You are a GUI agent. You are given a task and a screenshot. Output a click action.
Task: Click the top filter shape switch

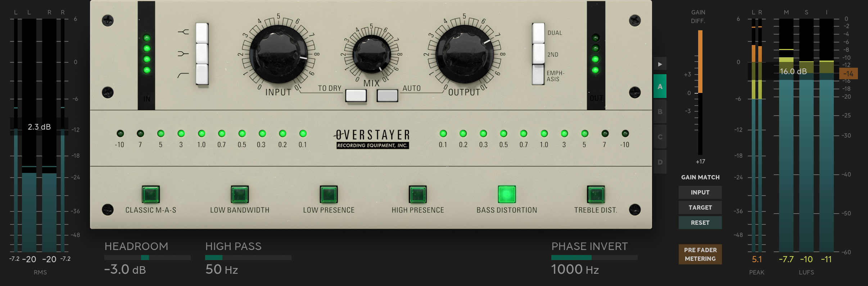pyautogui.click(x=202, y=33)
